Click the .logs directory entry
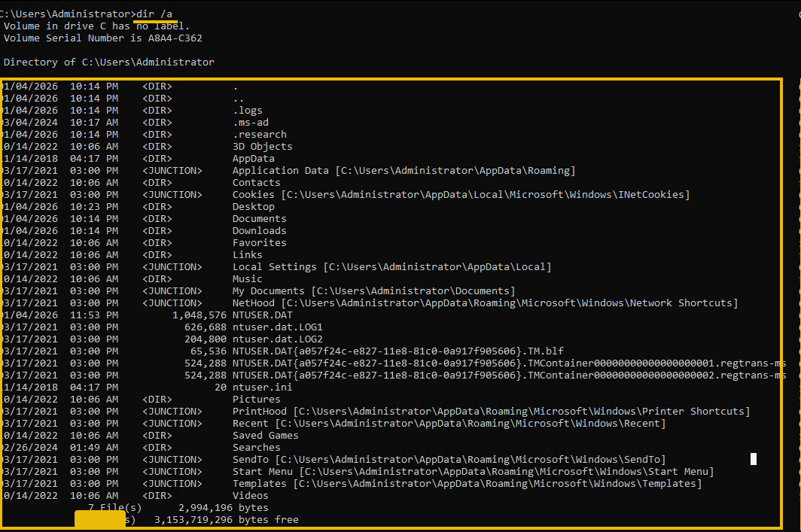Image resolution: width=801 pixels, height=532 pixels. [x=248, y=110]
